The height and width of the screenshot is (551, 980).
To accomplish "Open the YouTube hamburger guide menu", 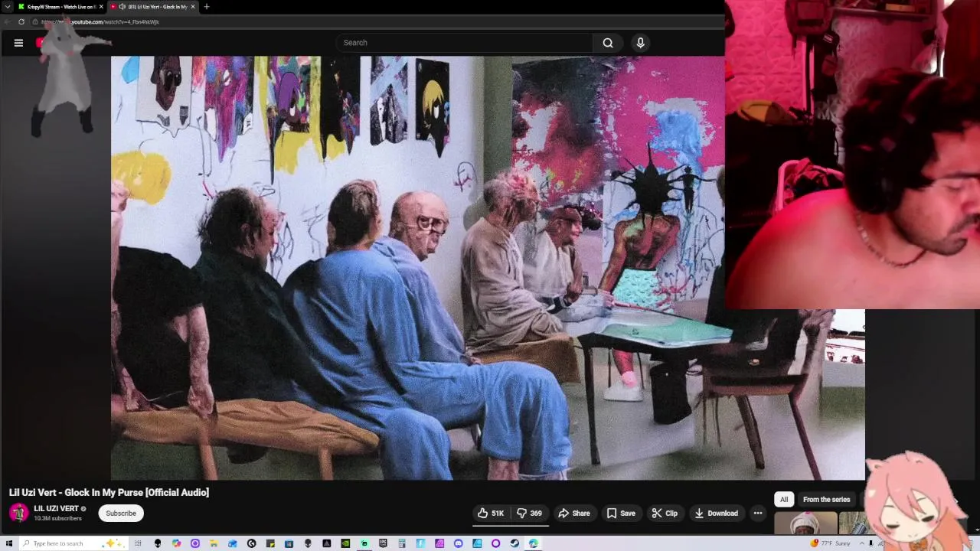I will point(18,43).
